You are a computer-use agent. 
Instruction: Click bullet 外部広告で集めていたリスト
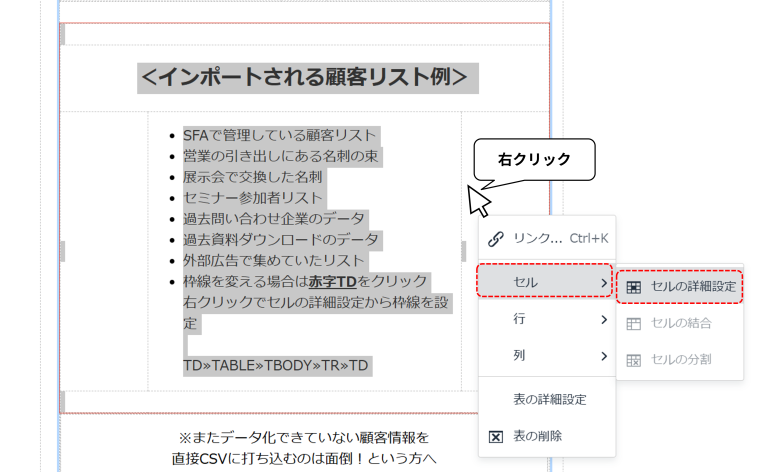click(274, 260)
